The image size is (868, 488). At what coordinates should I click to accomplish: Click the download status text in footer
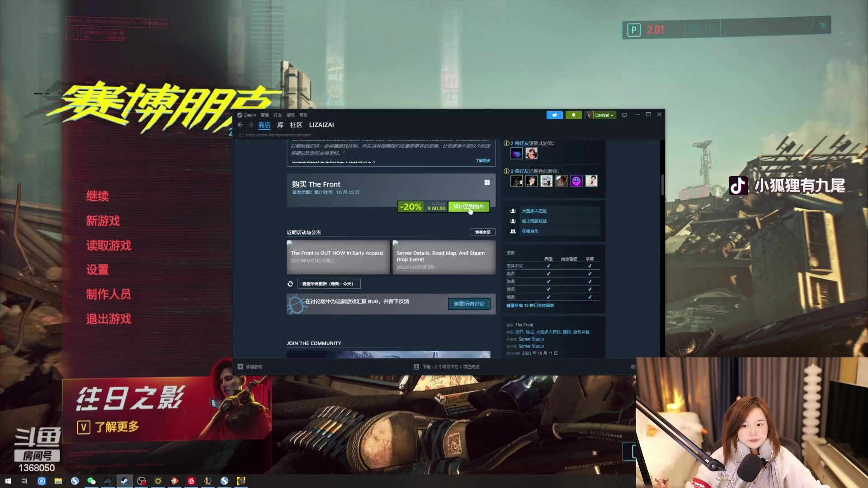pos(451,367)
